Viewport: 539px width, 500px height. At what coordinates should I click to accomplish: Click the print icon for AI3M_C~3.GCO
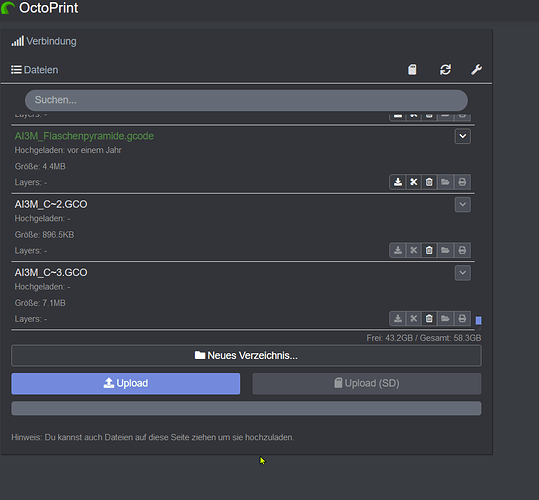[x=462, y=319]
